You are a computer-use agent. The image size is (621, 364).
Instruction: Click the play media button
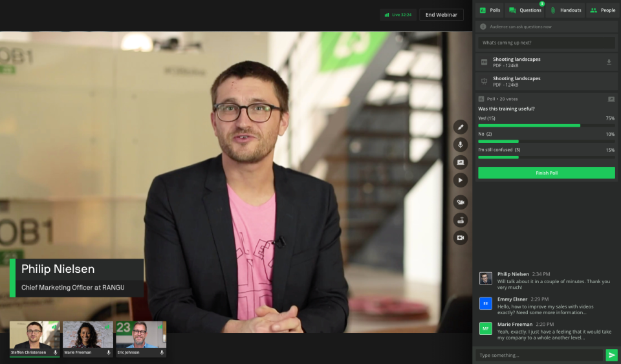pos(460,180)
